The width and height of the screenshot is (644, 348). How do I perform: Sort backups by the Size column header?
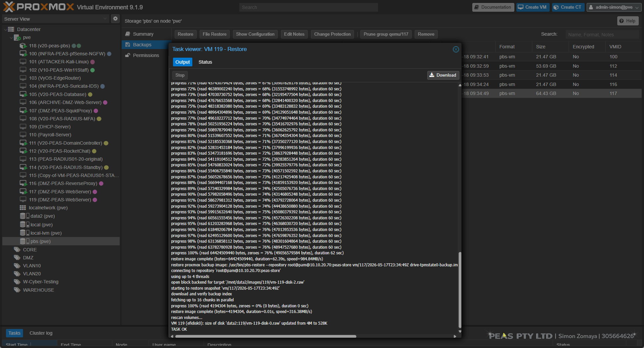[x=550, y=47]
